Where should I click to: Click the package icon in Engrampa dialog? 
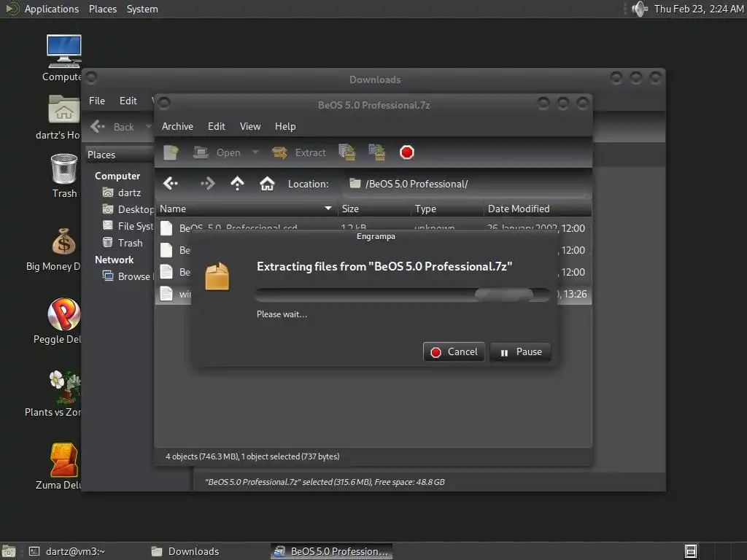pos(217,276)
